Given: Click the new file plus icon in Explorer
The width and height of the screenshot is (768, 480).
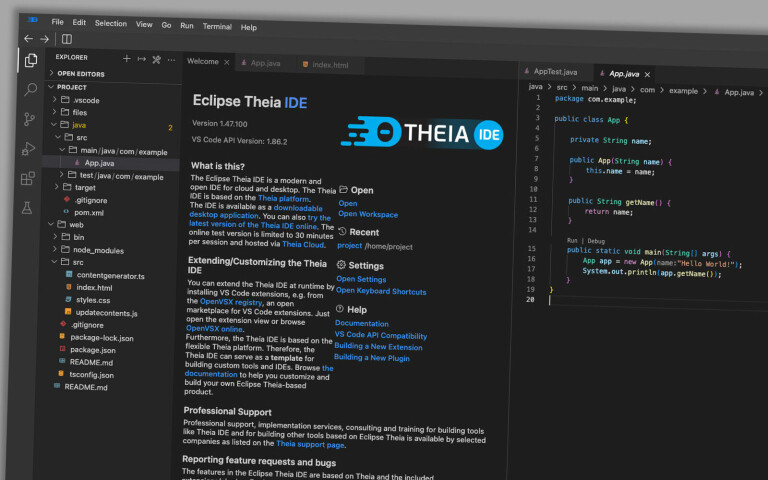Looking at the screenshot, I should [x=126, y=59].
